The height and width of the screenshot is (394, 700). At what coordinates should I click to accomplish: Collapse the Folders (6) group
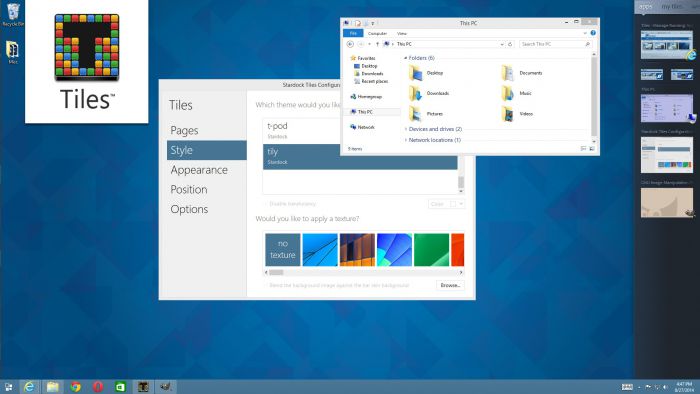coord(406,58)
